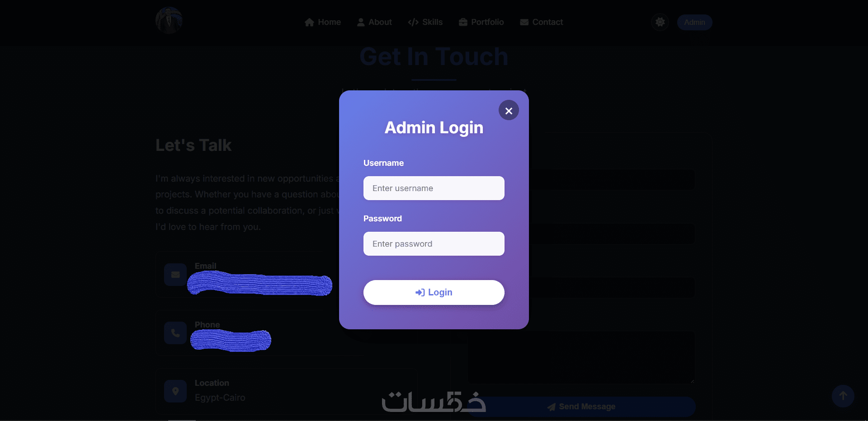Jump to top with arrow button
This screenshot has height=421, width=868.
(843, 396)
